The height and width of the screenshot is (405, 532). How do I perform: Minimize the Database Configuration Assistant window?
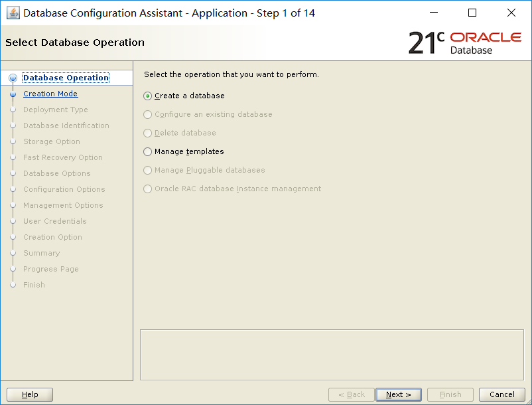(434, 13)
